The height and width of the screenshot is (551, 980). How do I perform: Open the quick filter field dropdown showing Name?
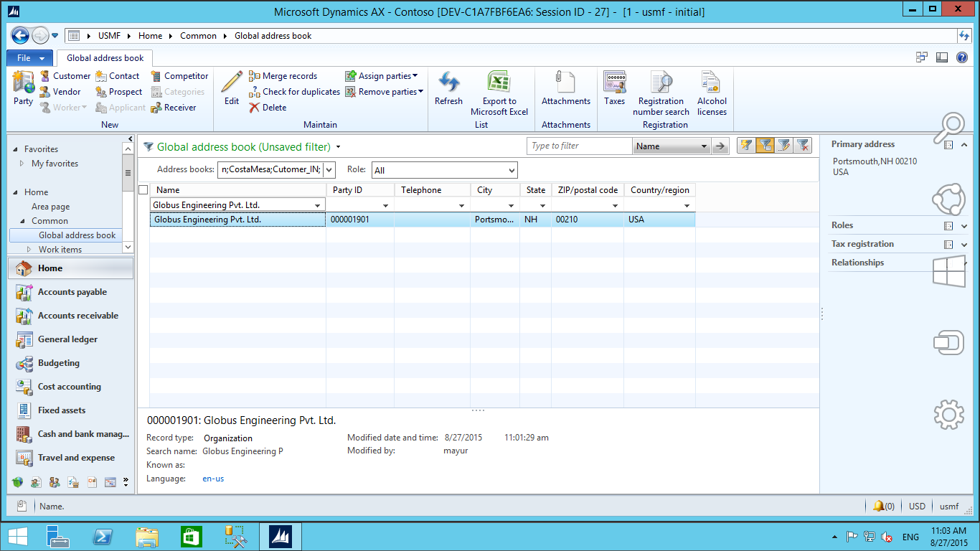click(704, 146)
